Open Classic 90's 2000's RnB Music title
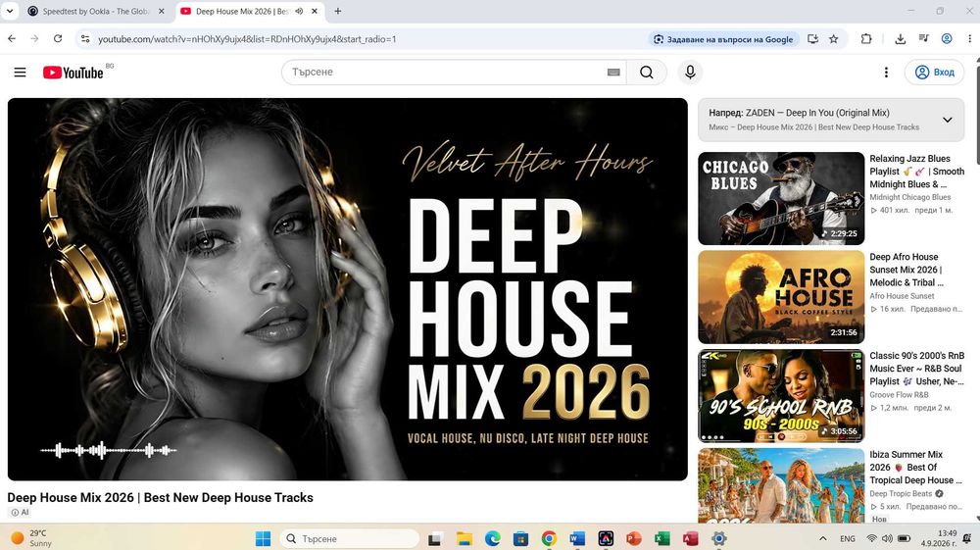The image size is (980, 550). click(x=916, y=368)
